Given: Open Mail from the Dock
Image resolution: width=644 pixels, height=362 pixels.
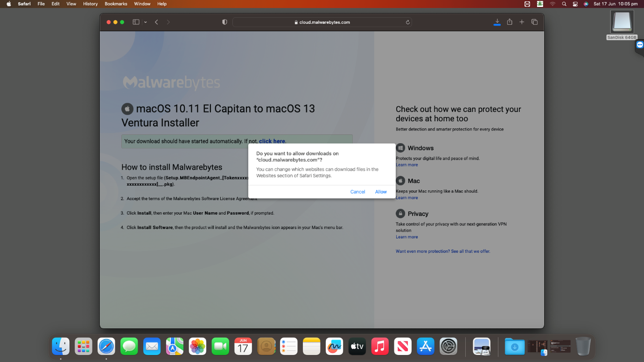Looking at the screenshot, I should coord(152,346).
